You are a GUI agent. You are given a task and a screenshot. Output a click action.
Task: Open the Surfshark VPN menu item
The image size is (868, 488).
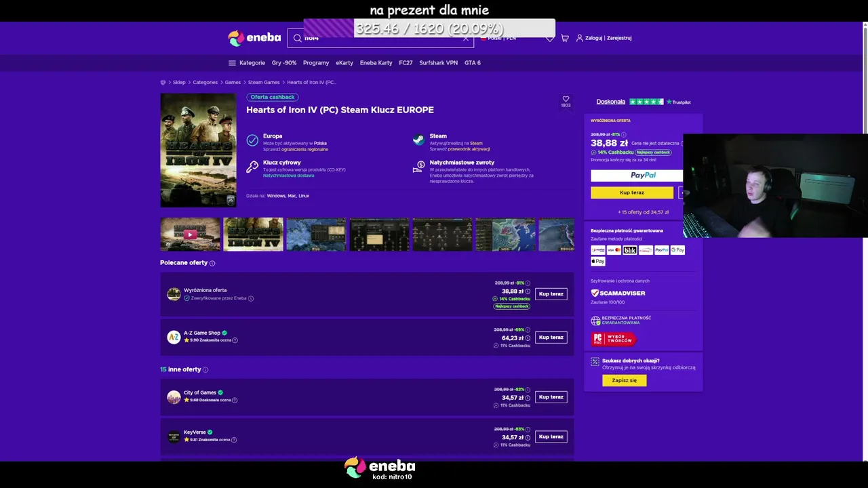439,63
